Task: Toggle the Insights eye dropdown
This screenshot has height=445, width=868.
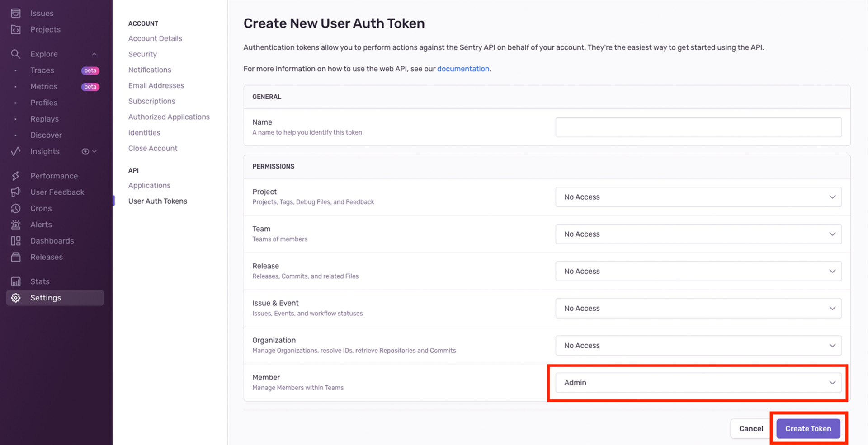Action: point(89,151)
